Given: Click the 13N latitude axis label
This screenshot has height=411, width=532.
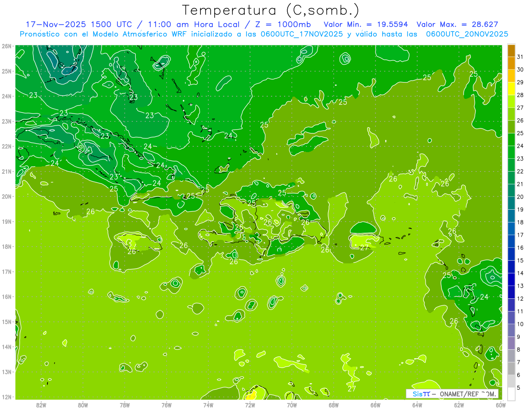Looking at the screenshot, I should (x=7, y=372).
